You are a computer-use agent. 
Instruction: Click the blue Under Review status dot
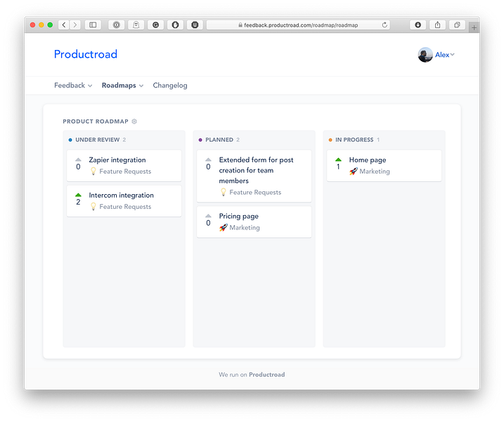[x=70, y=140]
